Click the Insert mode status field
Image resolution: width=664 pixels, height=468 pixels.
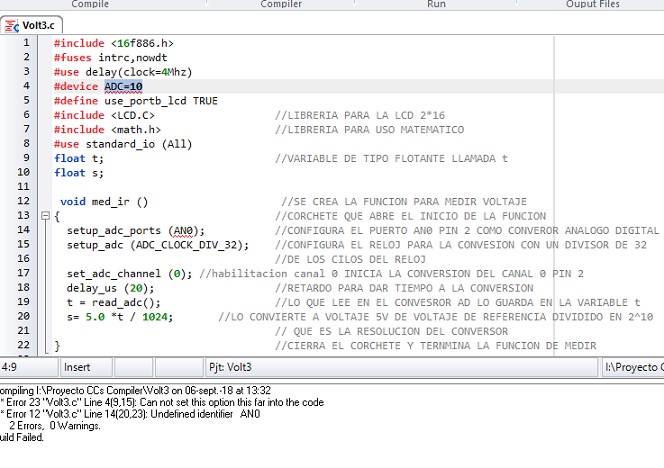coord(86,367)
